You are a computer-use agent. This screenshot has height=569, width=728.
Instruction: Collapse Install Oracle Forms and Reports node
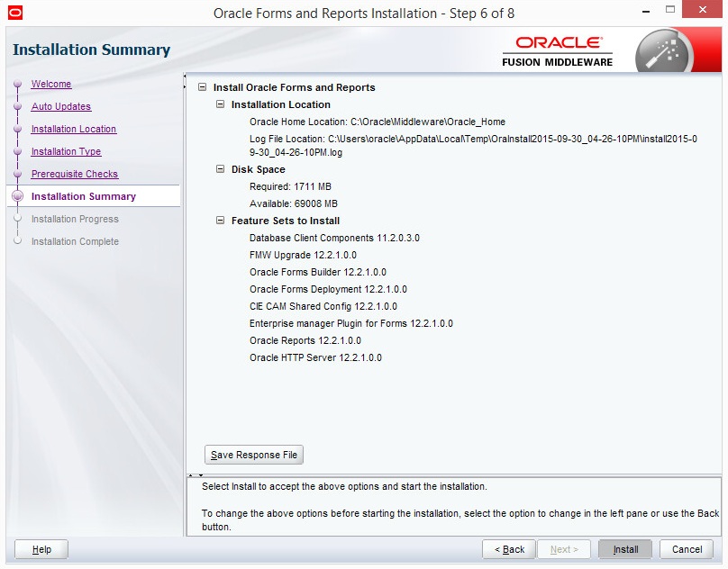pyautogui.click(x=202, y=87)
